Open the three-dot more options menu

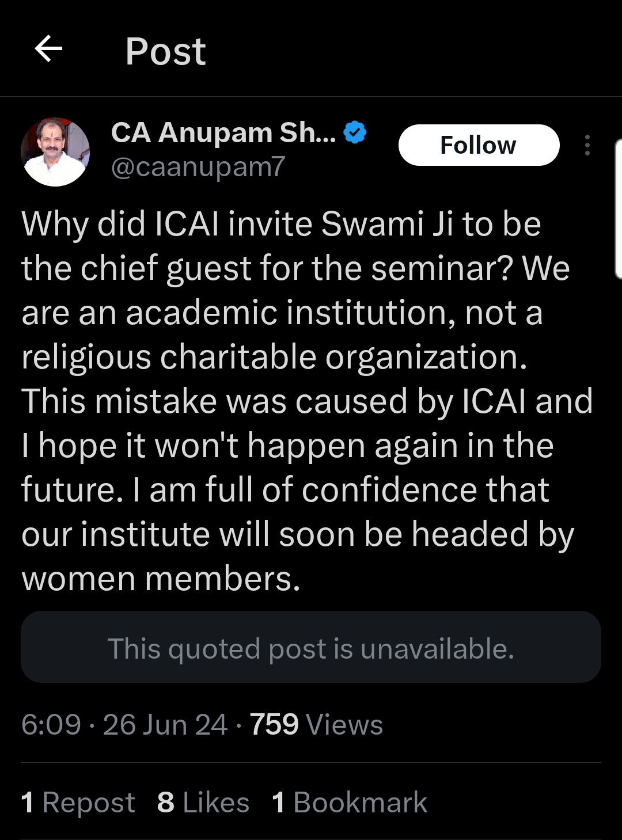587,145
